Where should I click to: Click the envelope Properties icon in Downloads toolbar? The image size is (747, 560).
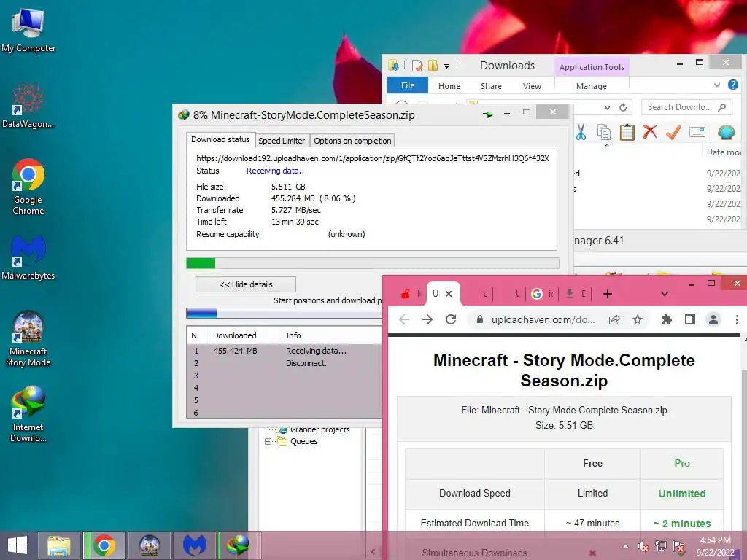point(697,132)
